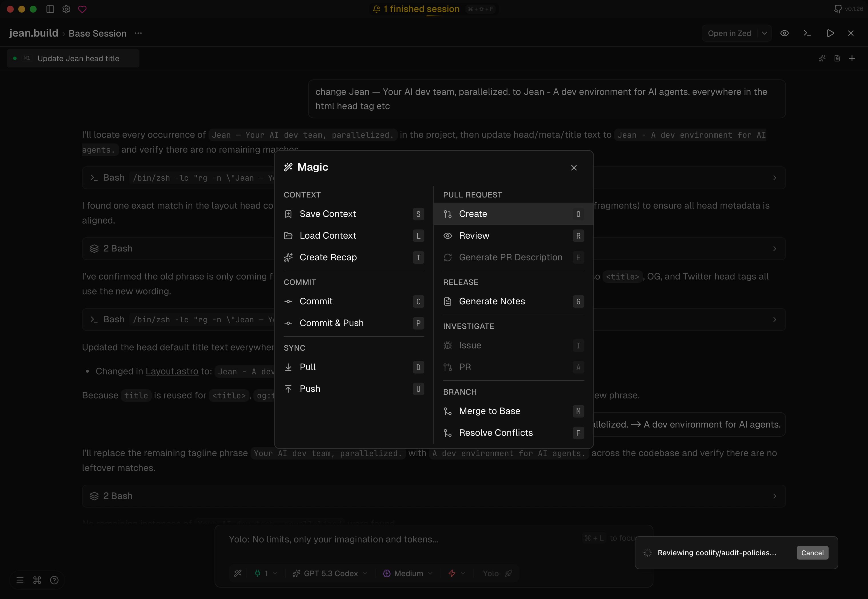This screenshot has width=868, height=599.
Task: Click the sparkles icon beside the tab bar
Action: point(822,58)
